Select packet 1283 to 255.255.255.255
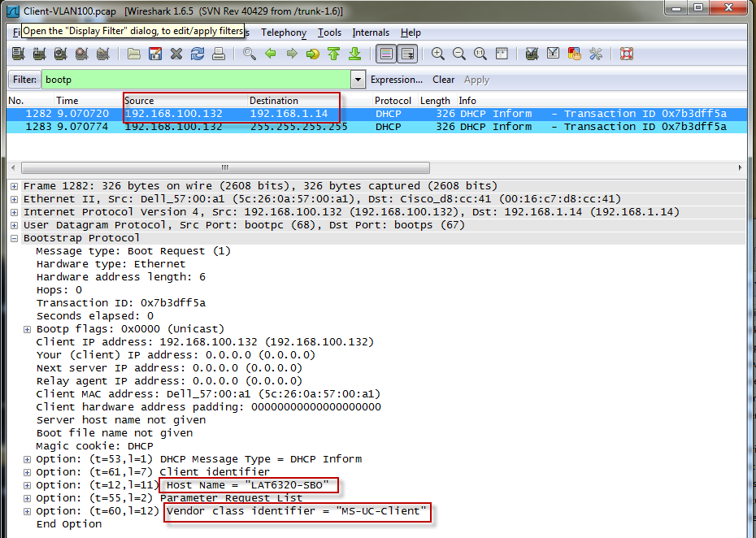 377,127
